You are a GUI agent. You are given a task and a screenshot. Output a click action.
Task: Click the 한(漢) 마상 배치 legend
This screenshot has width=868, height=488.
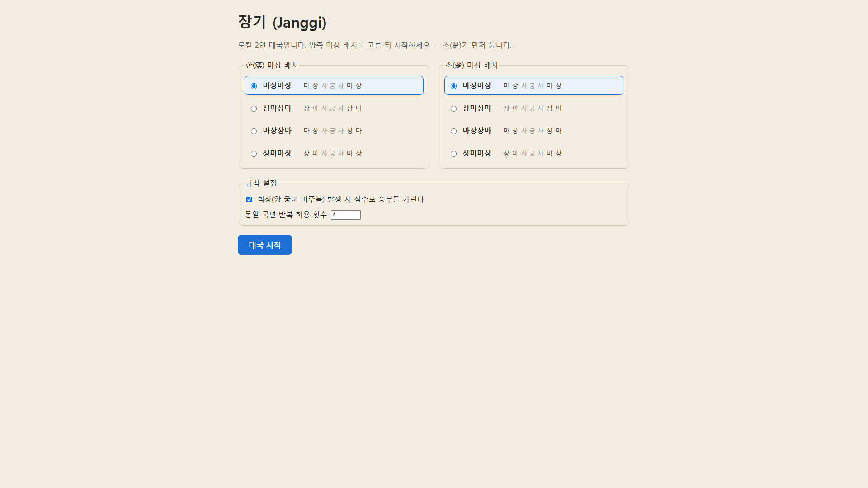(272, 65)
